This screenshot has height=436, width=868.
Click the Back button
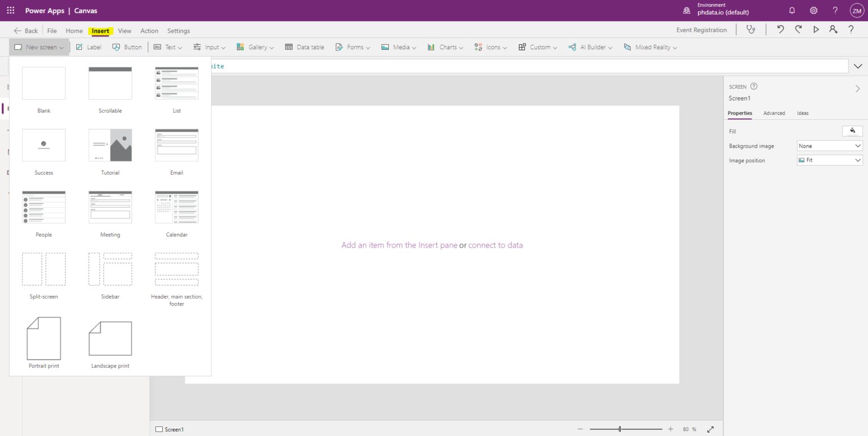[25, 31]
